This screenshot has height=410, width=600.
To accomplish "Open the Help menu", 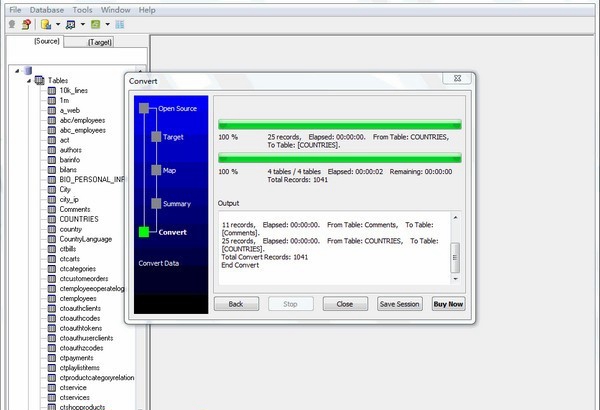I will [147, 10].
